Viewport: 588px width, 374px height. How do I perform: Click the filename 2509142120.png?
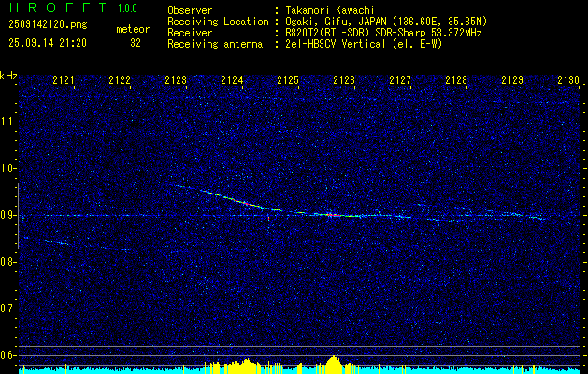(48, 25)
